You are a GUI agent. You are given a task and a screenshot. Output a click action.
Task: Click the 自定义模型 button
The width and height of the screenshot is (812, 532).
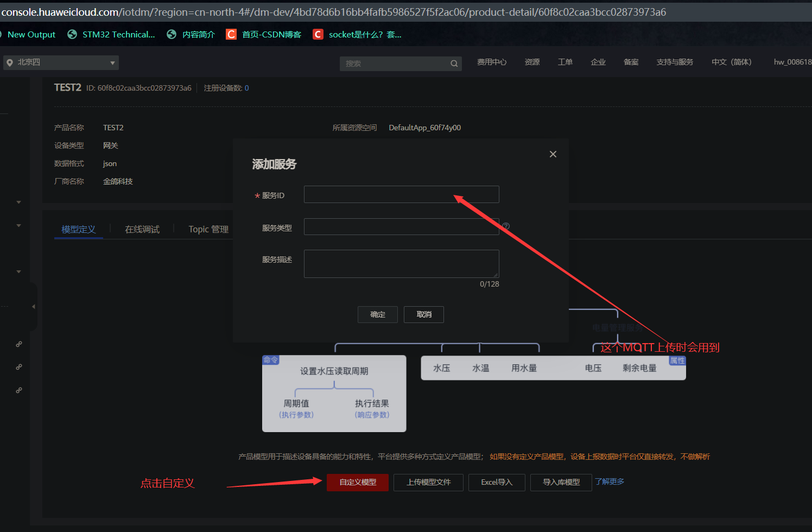pos(358,482)
